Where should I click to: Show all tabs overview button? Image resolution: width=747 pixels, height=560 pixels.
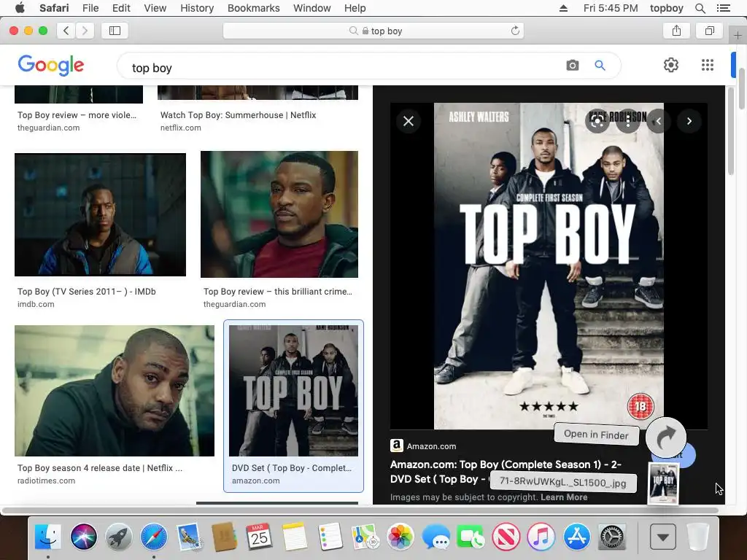(709, 31)
